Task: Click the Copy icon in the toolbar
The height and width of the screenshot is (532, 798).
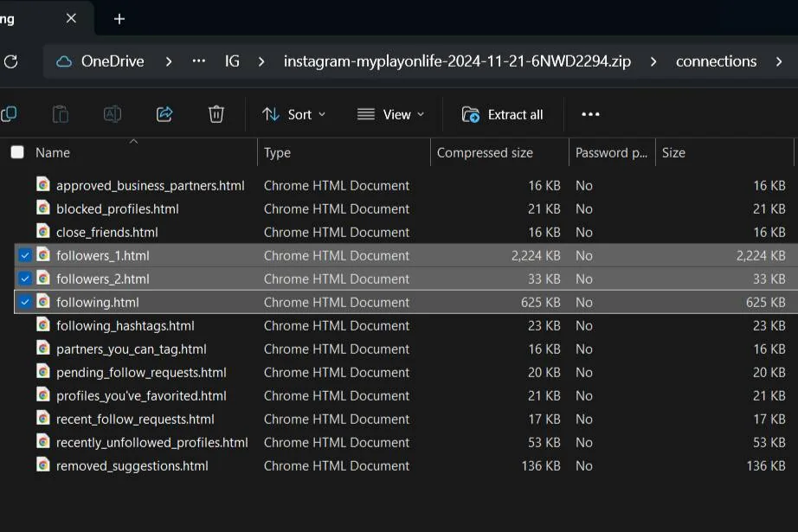Action: click(x=9, y=113)
